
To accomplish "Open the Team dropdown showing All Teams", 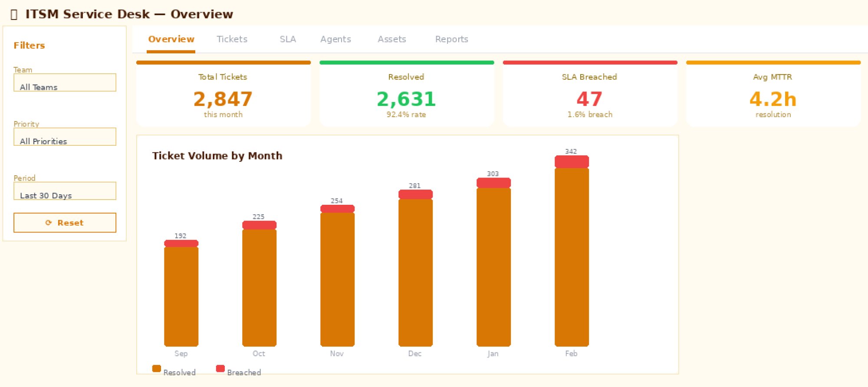I will [65, 82].
